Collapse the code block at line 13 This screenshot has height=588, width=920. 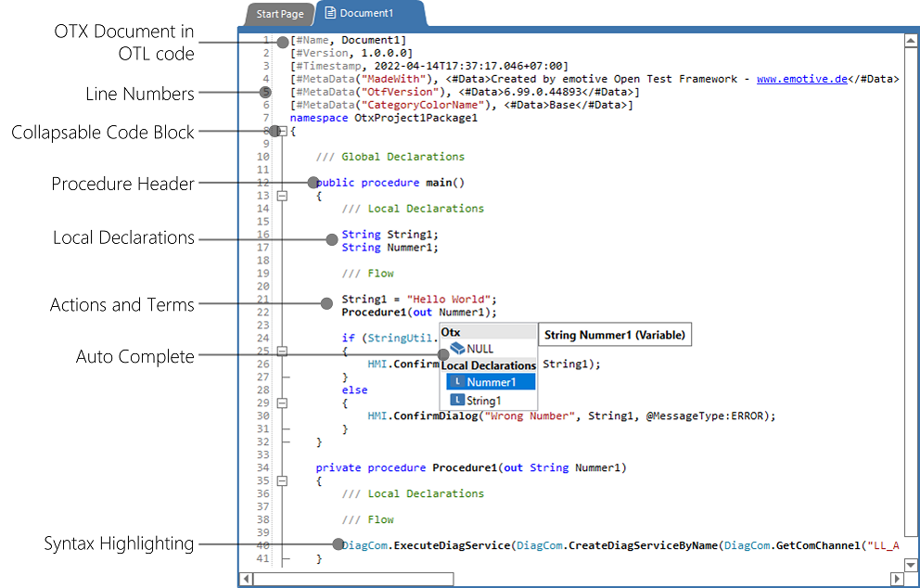(284, 196)
